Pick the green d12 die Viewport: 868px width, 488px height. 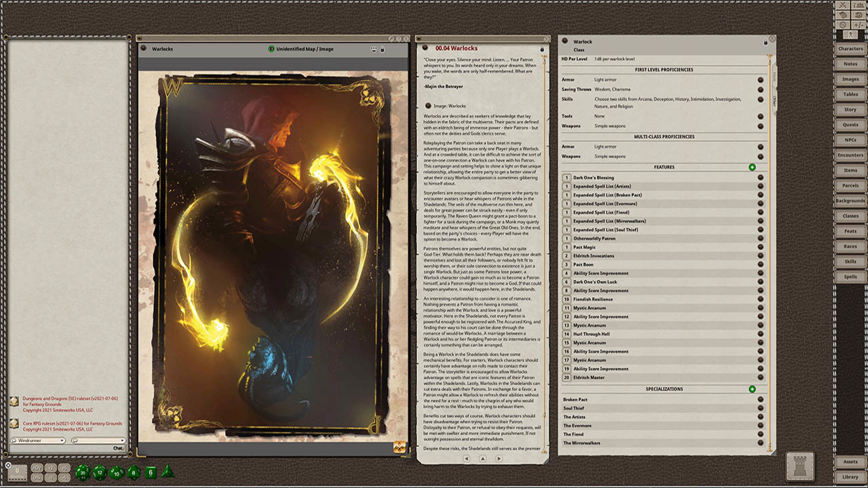(100, 472)
